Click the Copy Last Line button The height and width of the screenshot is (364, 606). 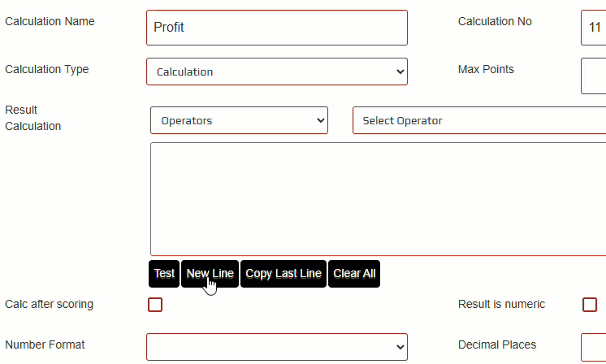(284, 274)
